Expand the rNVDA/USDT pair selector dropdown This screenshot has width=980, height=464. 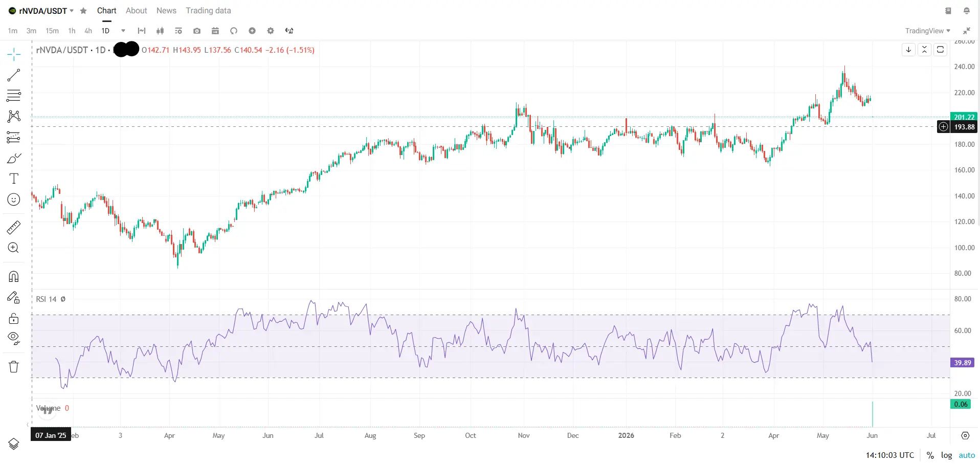(72, 11)
